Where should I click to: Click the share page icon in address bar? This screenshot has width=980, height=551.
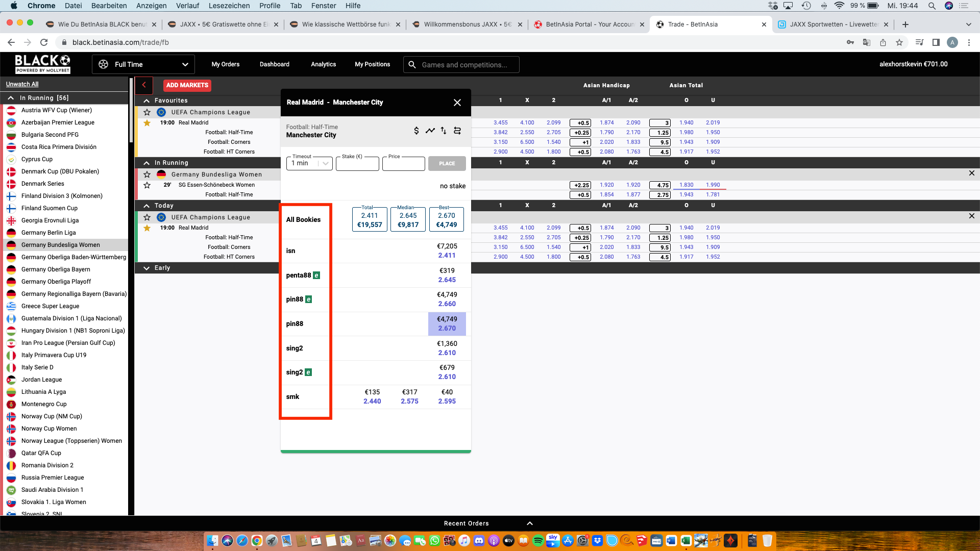(883, 42)
